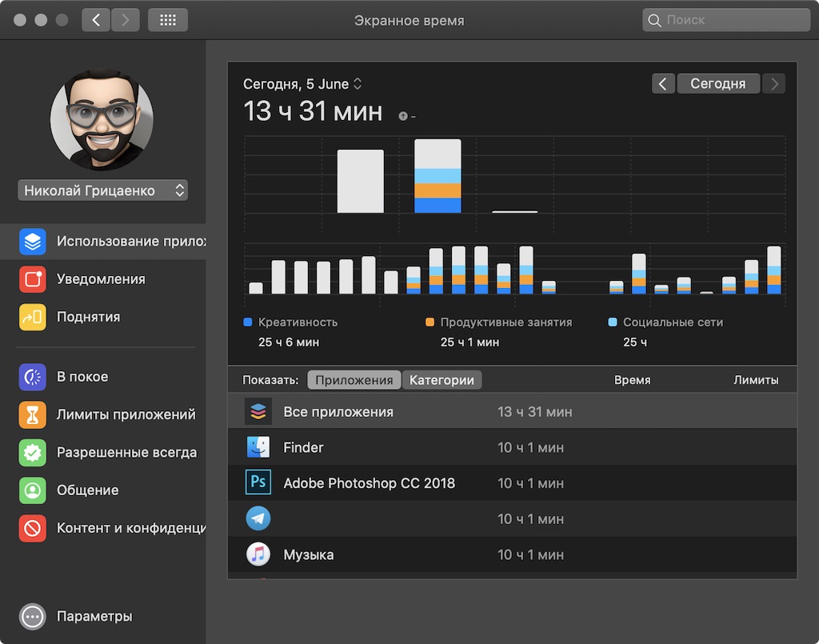Click the Сегодня button
Viewport: 819px width, 644px height.
718,83
